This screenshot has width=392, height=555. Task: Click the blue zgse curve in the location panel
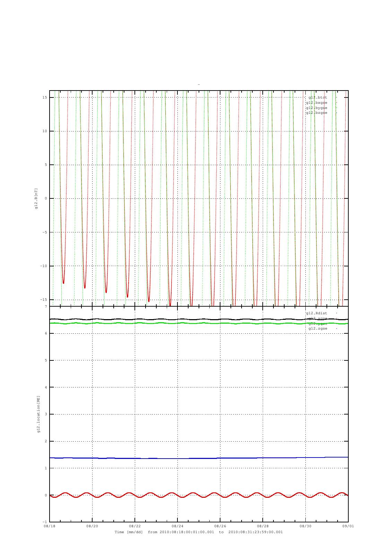tap(199, 458)
